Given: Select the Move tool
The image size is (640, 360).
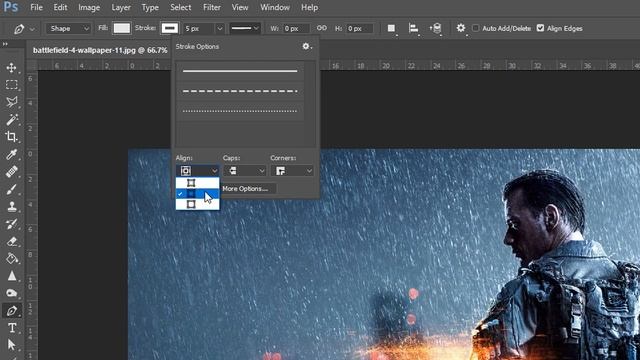Looking at the screenshot, I should pos(11,68).
